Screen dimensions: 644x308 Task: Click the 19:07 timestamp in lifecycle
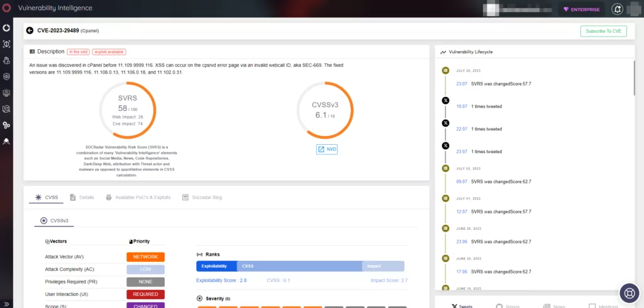[x=462, y=106]
